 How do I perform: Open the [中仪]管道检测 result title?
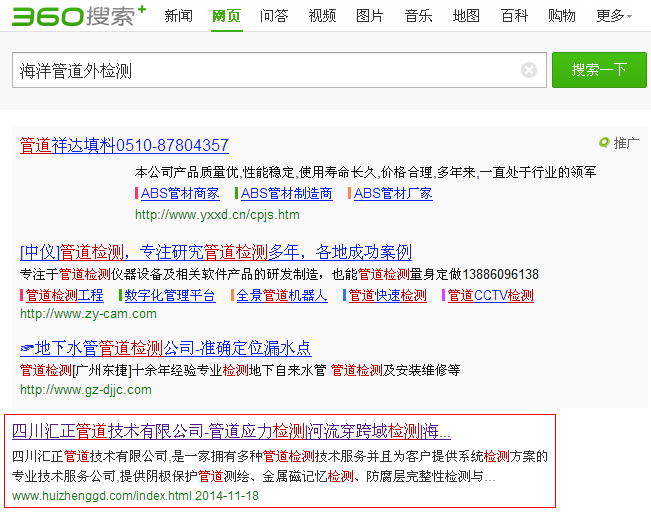pyautogui.click(x=215, y=252)
